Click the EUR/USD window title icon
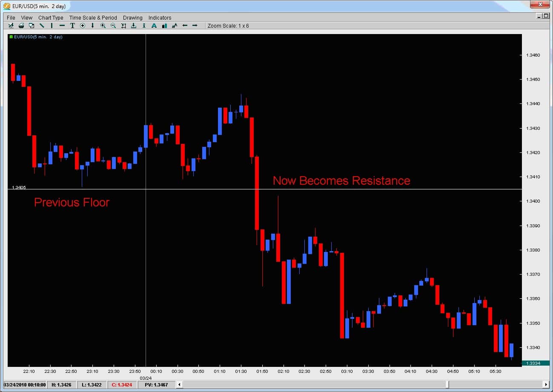This screenshot has height=392, width=553. point(7,6)
